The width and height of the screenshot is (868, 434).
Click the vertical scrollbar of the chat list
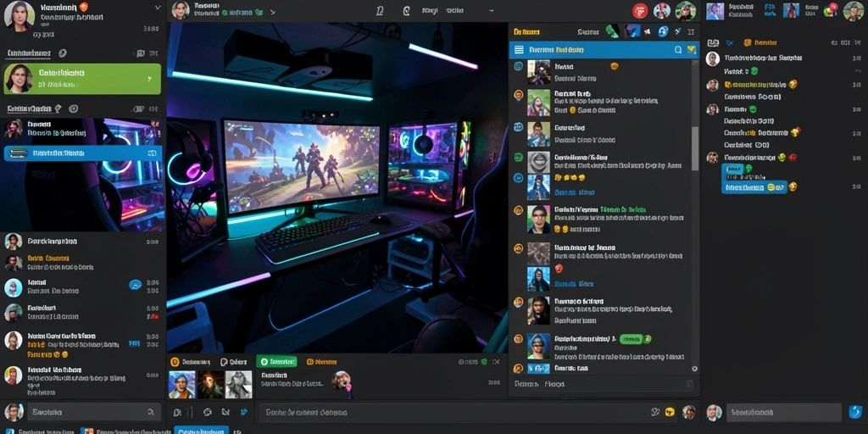point(695,148)
